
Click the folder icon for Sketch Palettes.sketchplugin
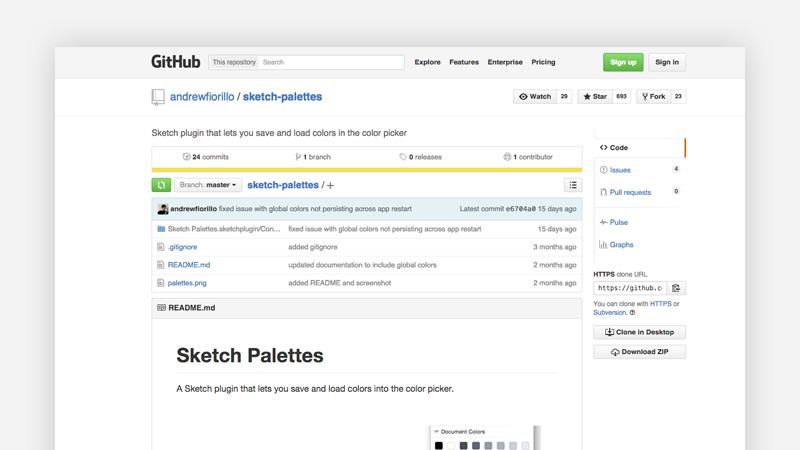pyautogui.click(x=161, y=229)
